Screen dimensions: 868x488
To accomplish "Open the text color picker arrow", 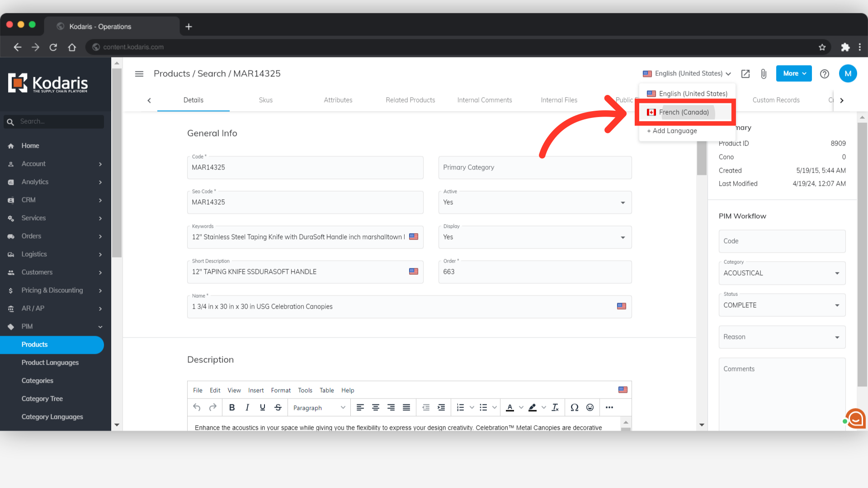I will point(521,408).
